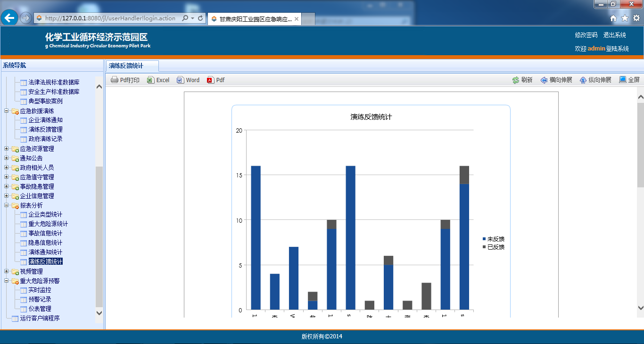Screen dimensions: 644x344
Task: Click navigation panel scrollbar down arrow
Action: click(99, 313)
